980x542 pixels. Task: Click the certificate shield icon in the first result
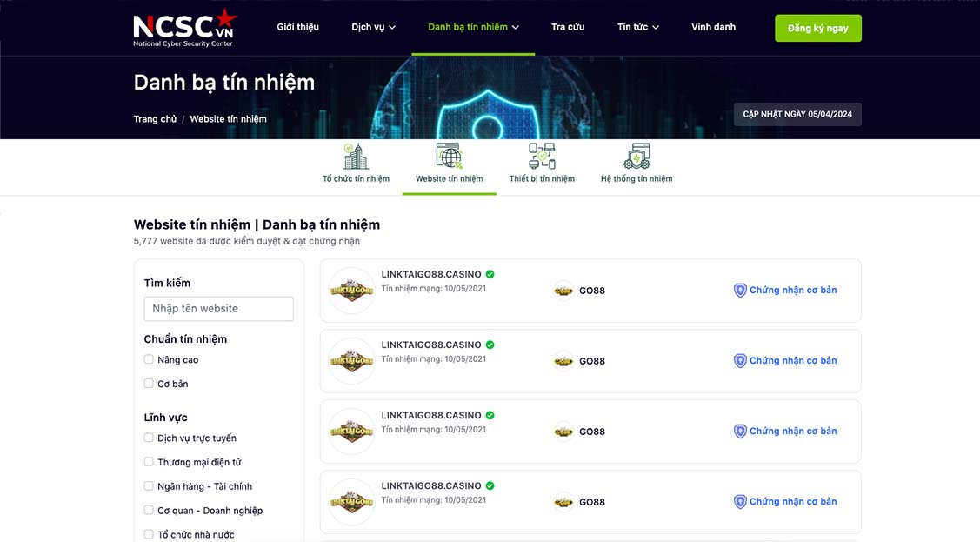point(740,290)
